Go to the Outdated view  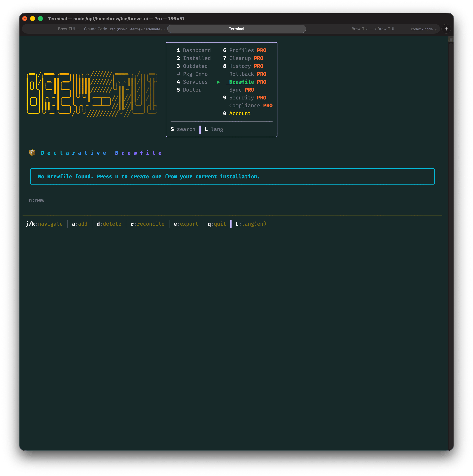(192, 66)
